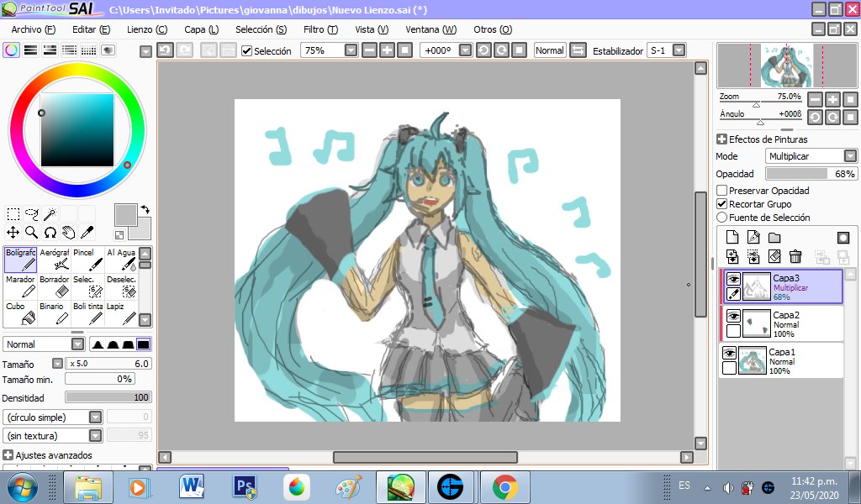Choose the Lapiz pencil tool
The image size is (861, 504).
(121, 313)
